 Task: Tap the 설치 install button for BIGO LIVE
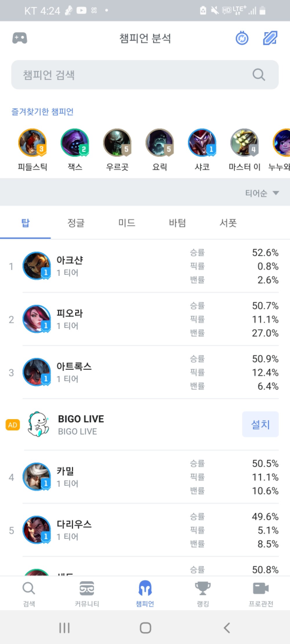260,424
